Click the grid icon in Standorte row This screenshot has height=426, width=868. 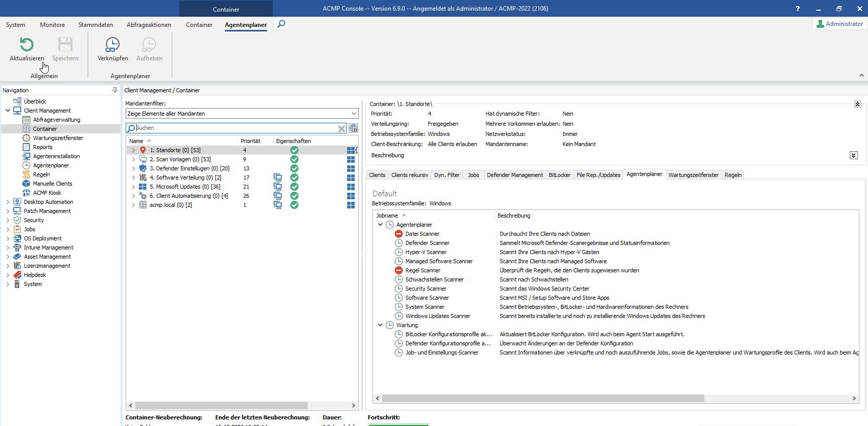351,150
